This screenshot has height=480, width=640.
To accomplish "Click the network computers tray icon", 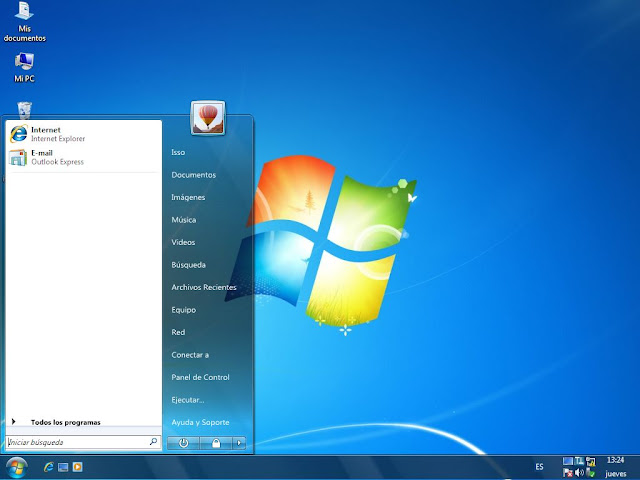I will pyautogui.click(x=579, y=461).
